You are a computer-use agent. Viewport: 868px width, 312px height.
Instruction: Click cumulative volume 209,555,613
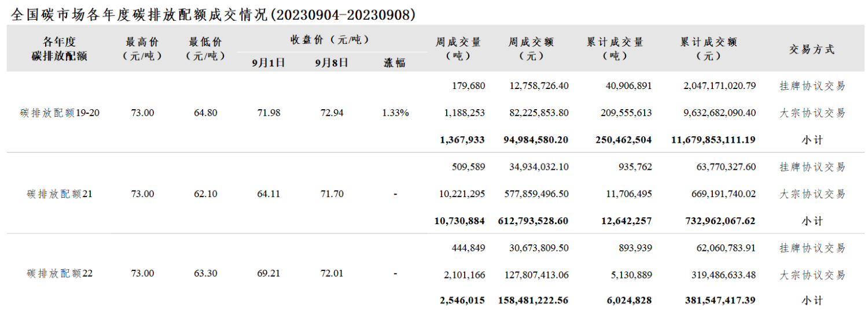tap(625, 113)
